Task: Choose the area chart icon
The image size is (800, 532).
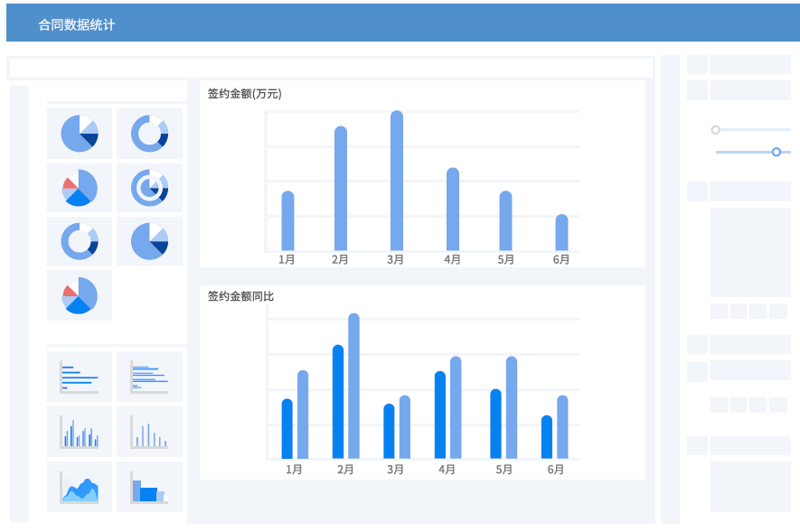Action: [80, 488]
